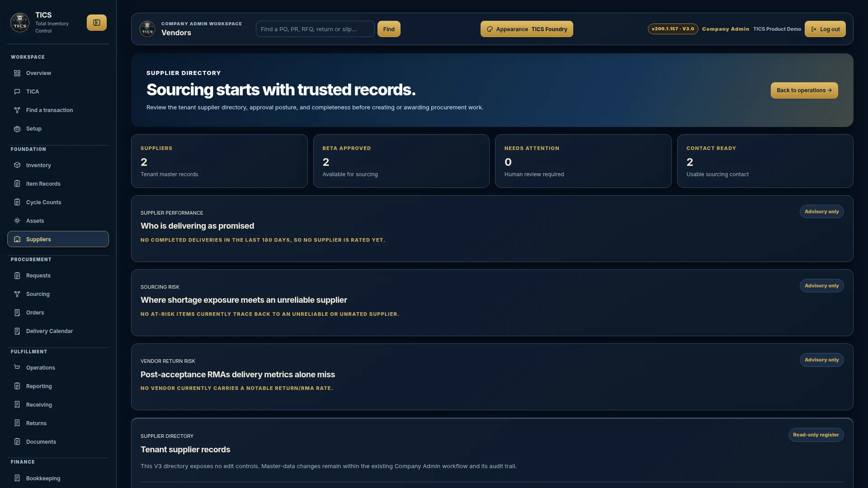Click the Setup gear icon
The image size is (868, 488).
click(17, 129)
